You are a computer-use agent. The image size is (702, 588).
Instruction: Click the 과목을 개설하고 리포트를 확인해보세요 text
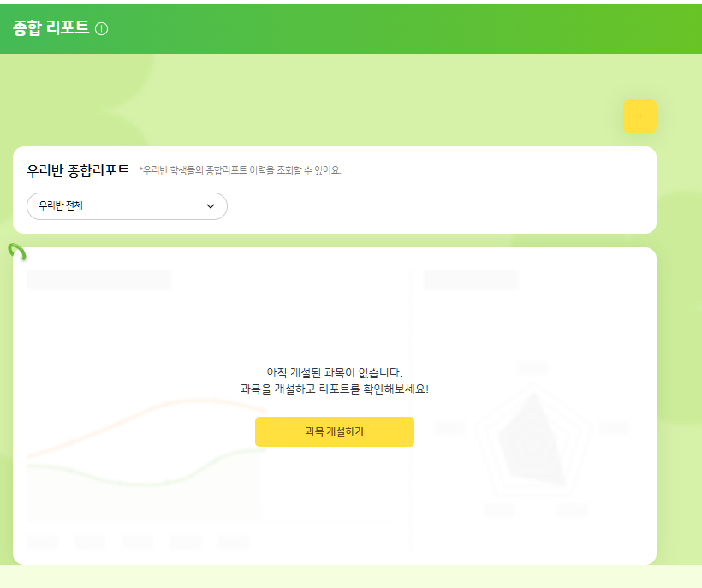click(x=334, y=389)
